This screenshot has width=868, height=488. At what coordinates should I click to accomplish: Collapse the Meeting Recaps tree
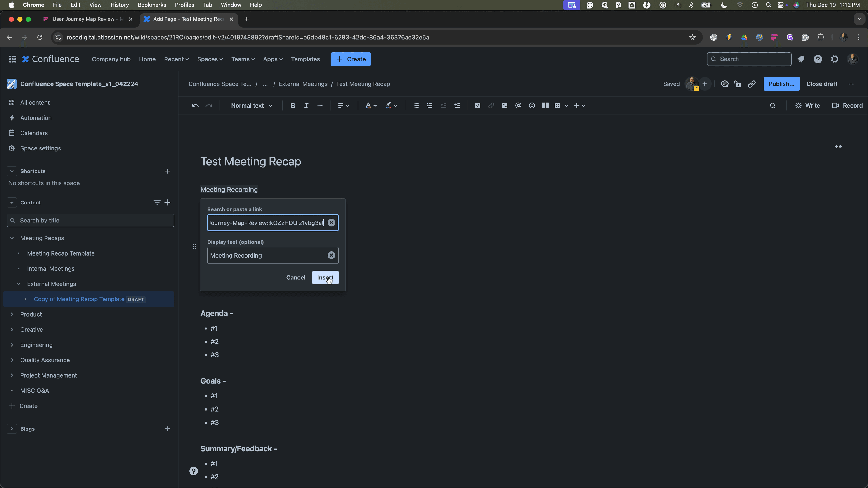point(12,238)
